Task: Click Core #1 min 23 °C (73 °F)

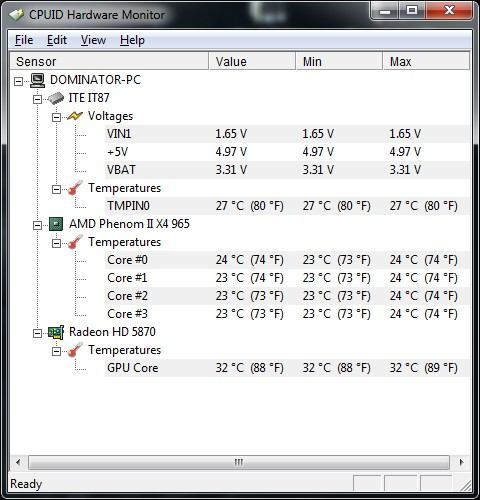Action: coord(337,278)
